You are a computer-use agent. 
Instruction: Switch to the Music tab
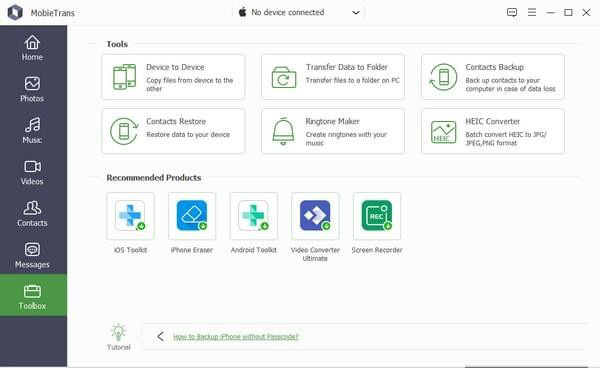32,131
